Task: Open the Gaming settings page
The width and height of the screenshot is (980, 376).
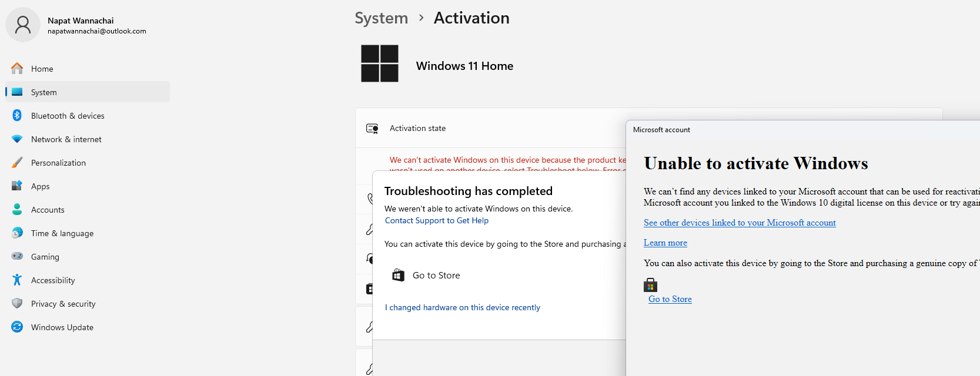Action: point(88,257)
